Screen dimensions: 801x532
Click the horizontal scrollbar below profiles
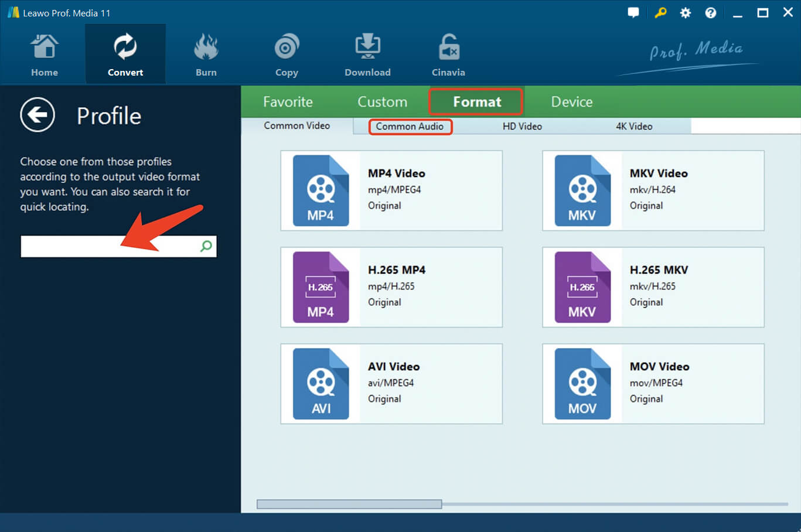tap(349, 503)
